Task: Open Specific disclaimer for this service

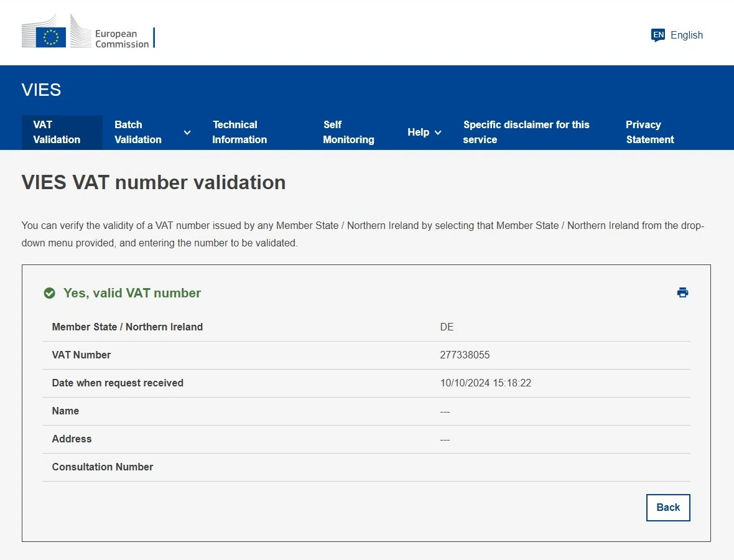Action: (x=526, y=132)
